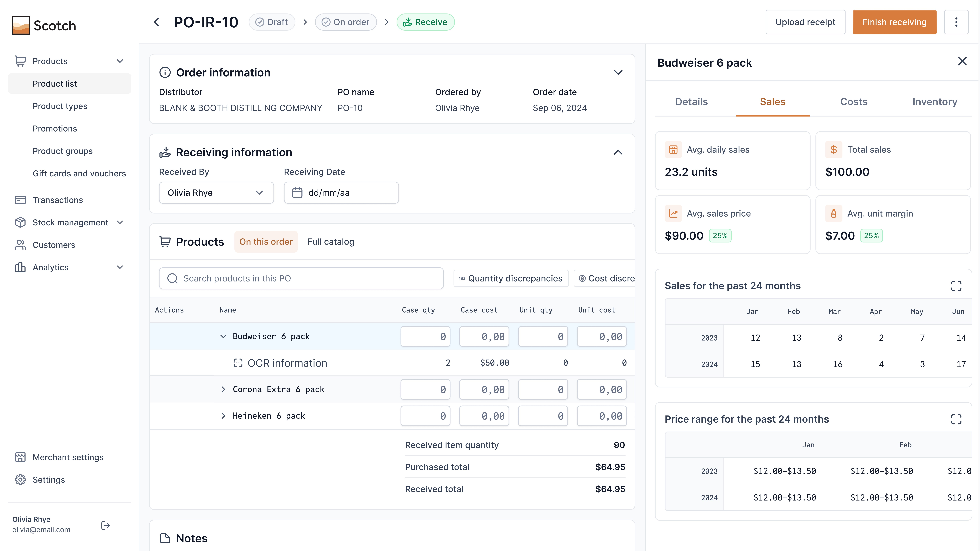Click the Search products in this PO field

(301, 278)
